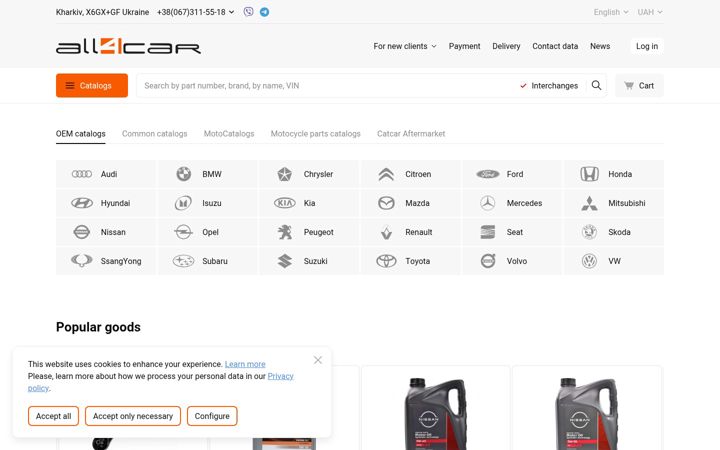Open the middle Nissan oil product image

pos(436,412)
